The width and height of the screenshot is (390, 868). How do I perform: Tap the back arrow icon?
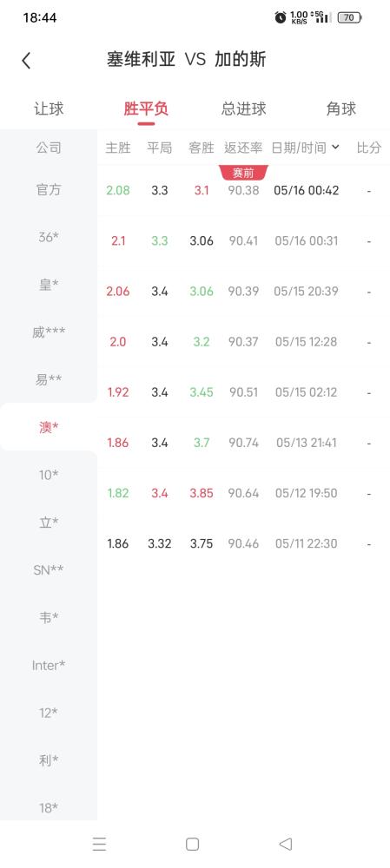pos(26,61)
